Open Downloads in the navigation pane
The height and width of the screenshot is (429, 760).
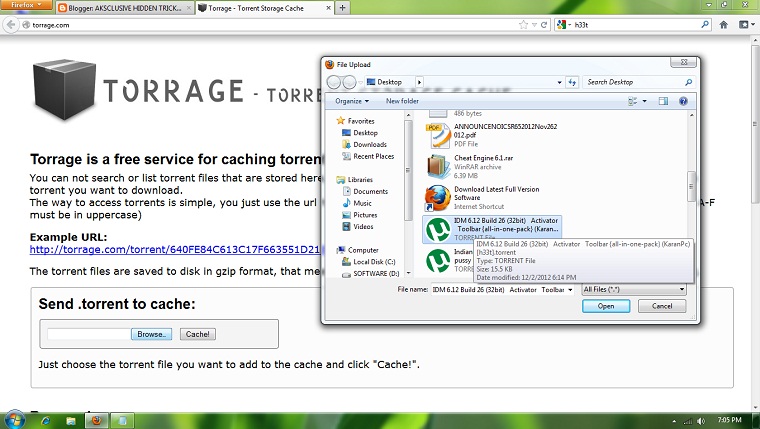364,144
